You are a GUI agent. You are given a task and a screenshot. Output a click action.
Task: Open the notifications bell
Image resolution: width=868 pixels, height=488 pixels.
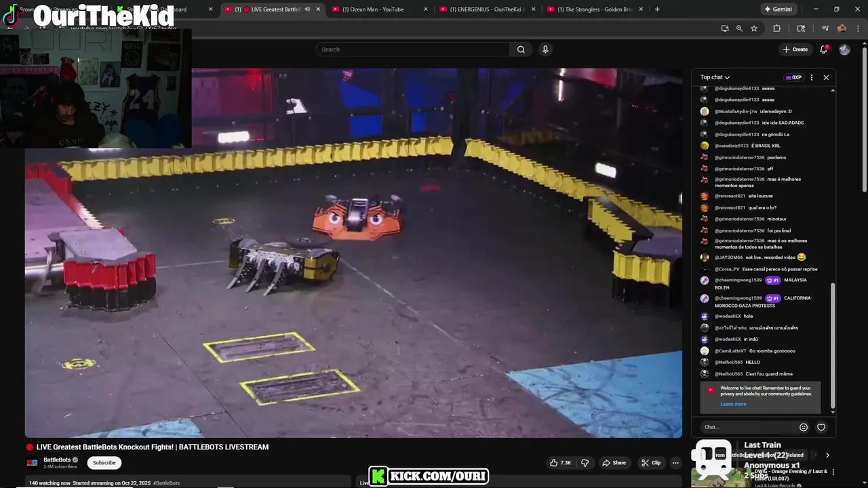pos(824,49)
